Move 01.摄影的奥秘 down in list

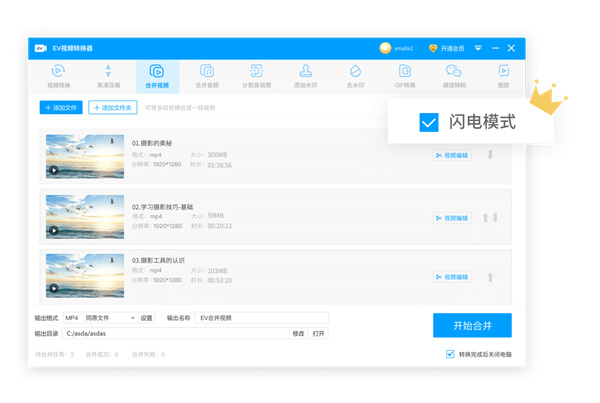click(x=490, y=155)
